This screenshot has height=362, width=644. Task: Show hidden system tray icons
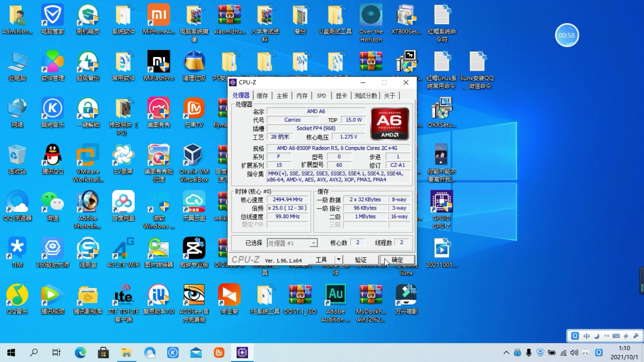[506, 353]
